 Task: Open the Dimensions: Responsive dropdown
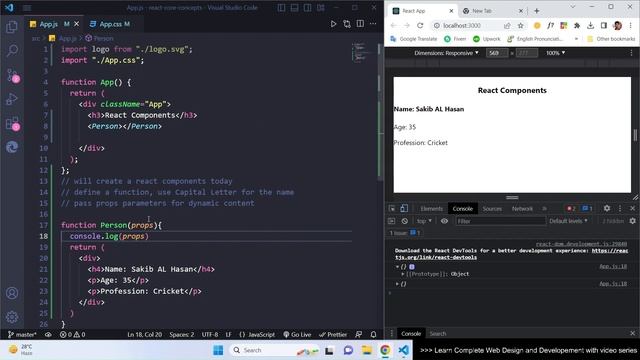pos(446,53)
